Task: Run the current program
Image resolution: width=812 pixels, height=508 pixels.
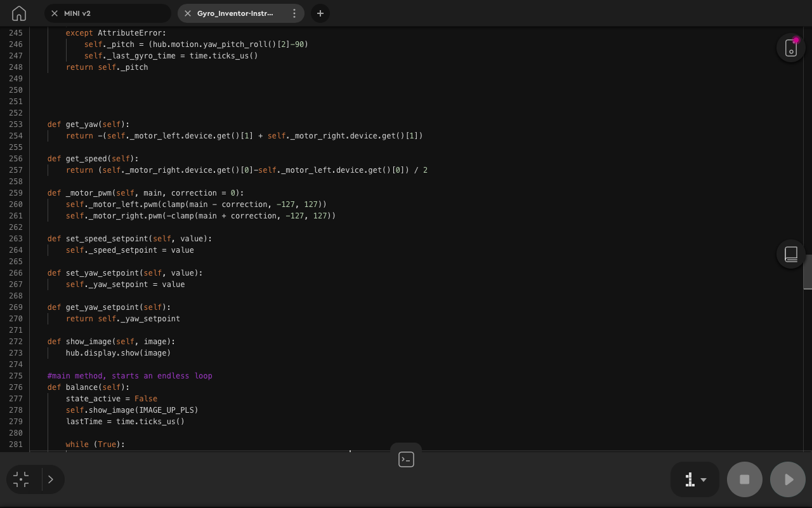Action: 787,479
